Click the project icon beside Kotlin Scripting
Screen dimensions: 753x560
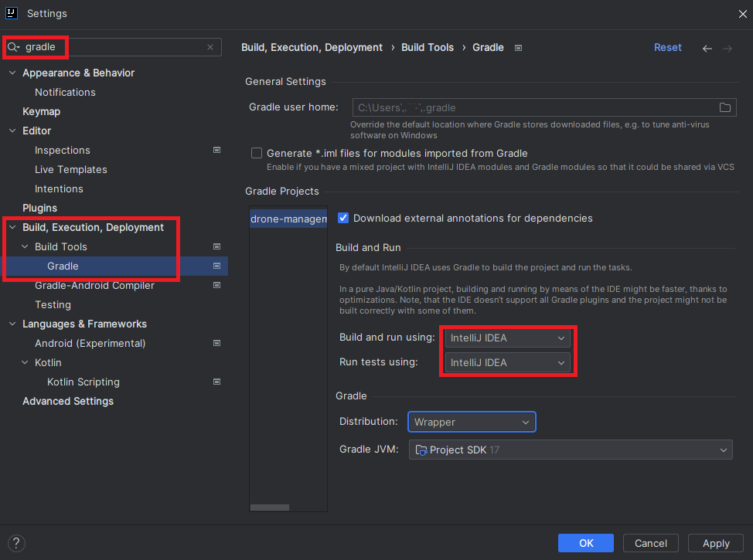[x=216, y=382]
